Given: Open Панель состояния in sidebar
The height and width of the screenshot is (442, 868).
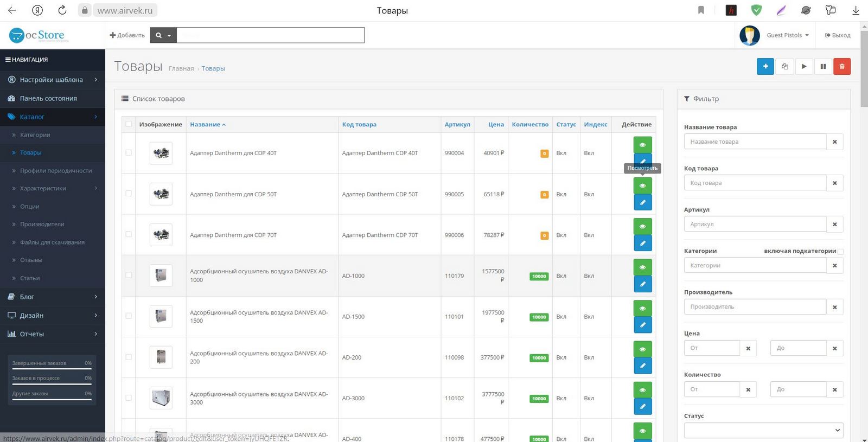Looking at the screenshot, I should tap(53, 98).
